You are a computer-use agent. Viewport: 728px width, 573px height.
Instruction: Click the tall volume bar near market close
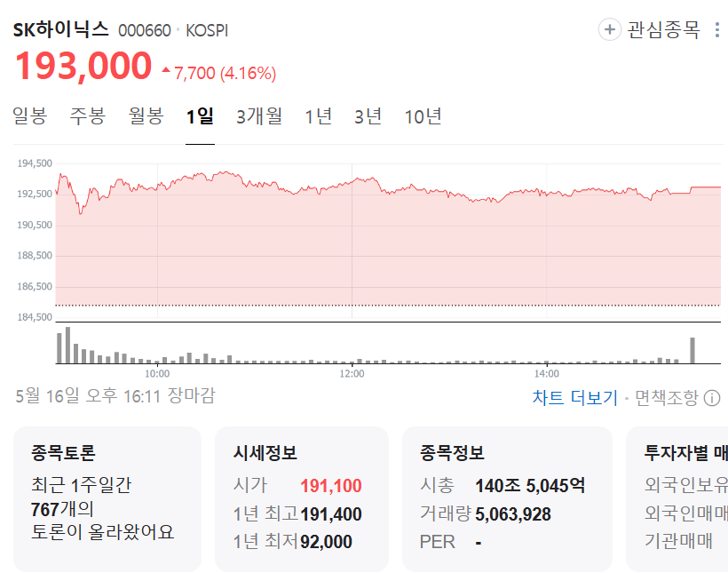pos(692,350)
